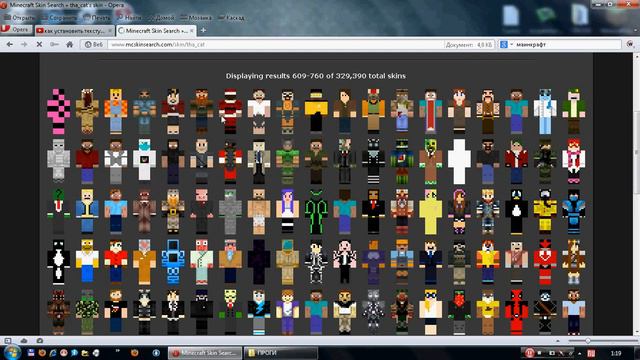Select the purple-haired girl skin
The image size is (640, 360).
[287, 212]
